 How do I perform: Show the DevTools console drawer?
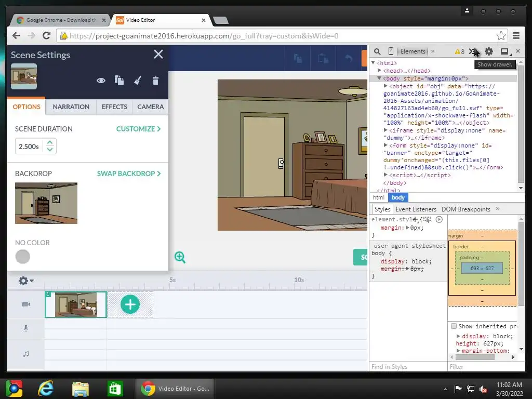473,51
